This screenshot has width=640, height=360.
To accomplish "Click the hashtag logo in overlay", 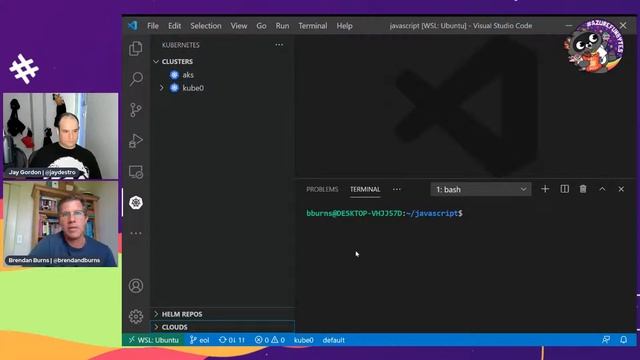I will 24,69.
